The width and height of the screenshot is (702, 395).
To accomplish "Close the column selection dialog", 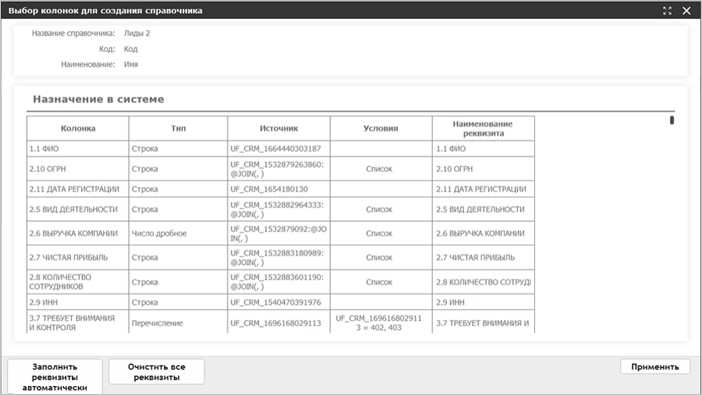I will click(686, 11).
